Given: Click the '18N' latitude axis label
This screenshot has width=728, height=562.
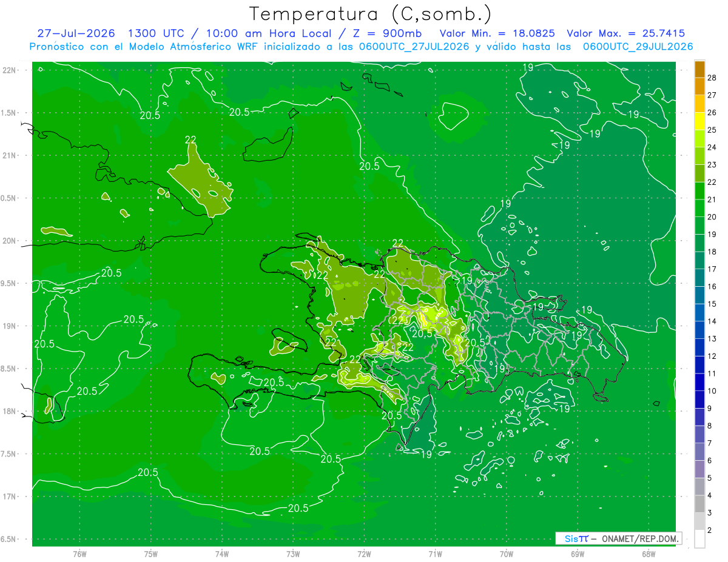Looking at the screenshot, I should pyautogui.click(x=9, y=411).
